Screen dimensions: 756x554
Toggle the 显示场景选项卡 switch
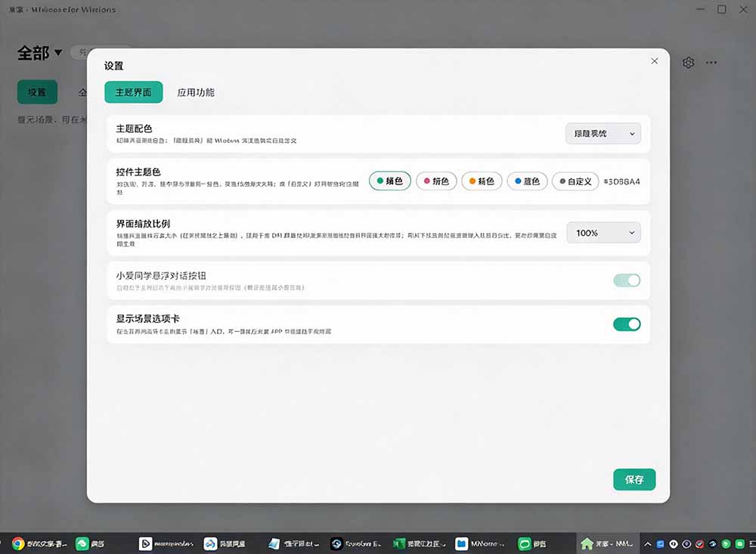point(627,324)
